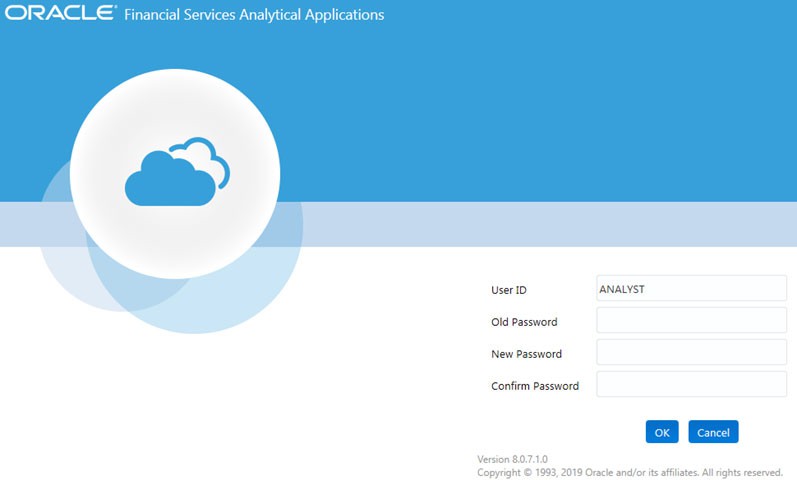Click the User ID label

coord(509,290)
